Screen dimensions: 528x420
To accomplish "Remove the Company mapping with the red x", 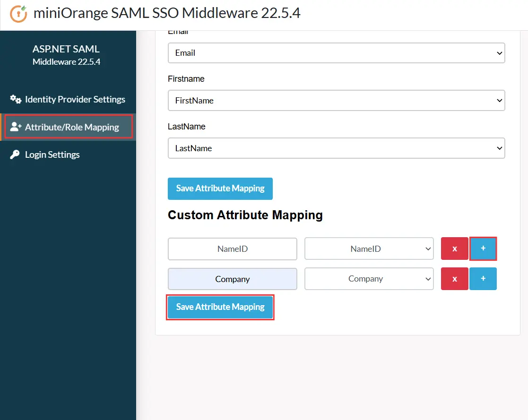I will pos(454,279).
